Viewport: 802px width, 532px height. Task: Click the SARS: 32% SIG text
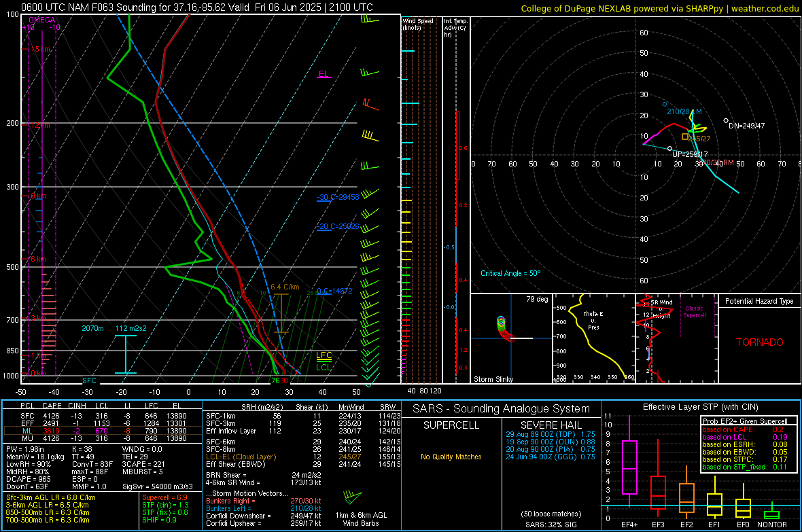pos(551,525)
